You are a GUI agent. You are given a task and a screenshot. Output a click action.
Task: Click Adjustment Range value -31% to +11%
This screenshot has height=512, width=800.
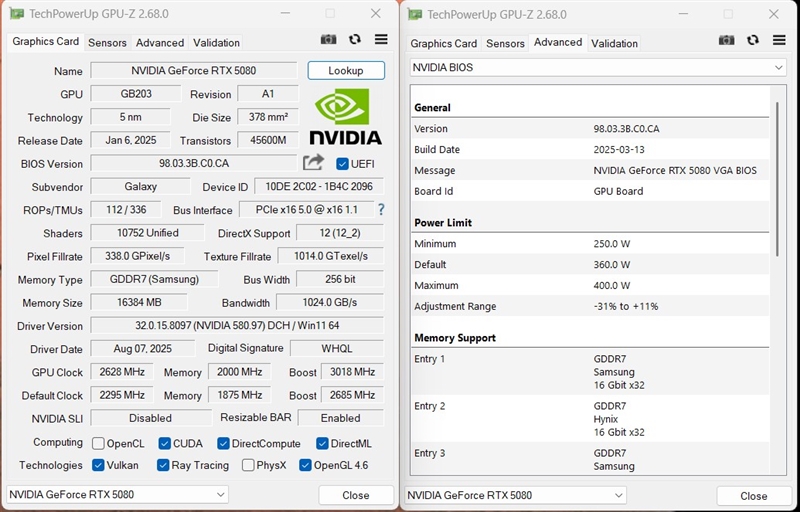(x=626, y=306)
